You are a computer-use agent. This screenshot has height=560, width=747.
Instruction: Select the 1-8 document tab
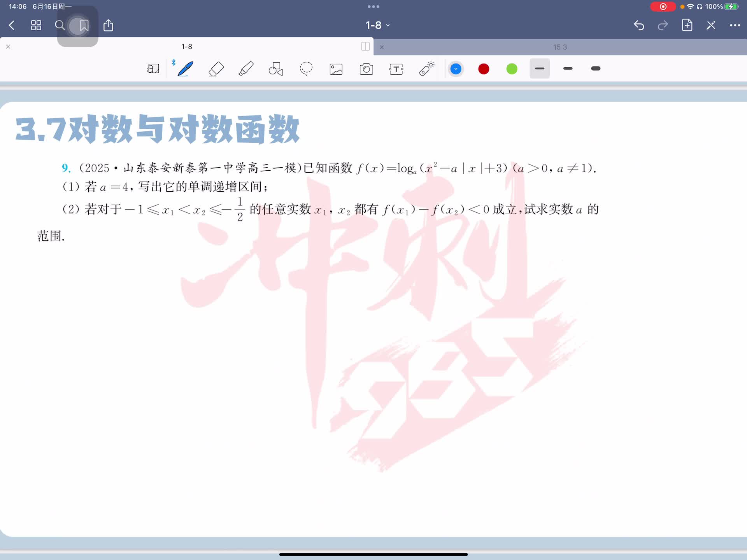[187, 46]
